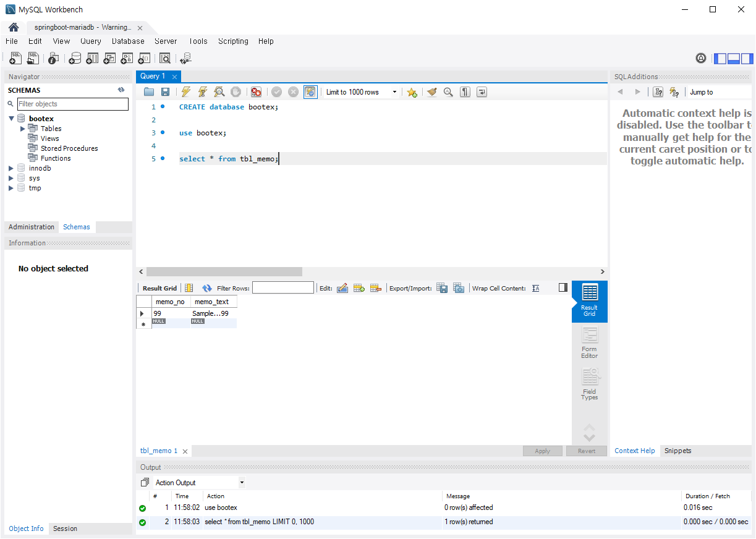Screen dimensions: 756x539
Task: Create a new view icon in main toolbar
Action: pos(109,58)
